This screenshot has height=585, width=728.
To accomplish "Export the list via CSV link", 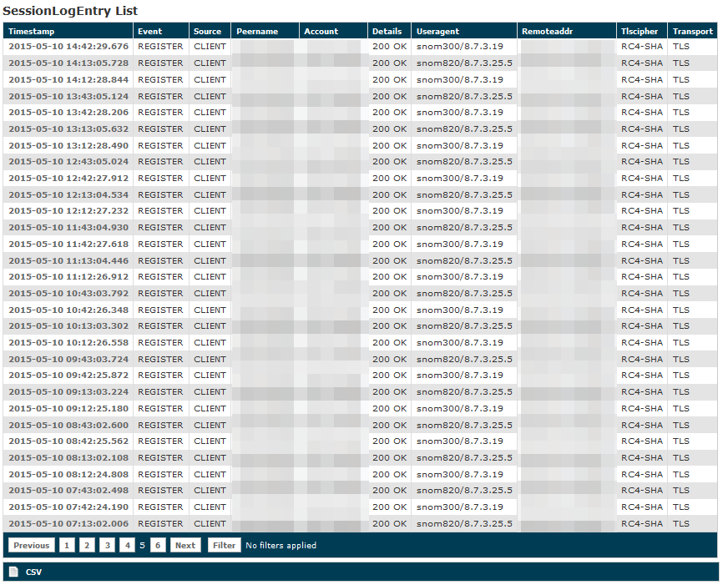I will click(33, 572).
